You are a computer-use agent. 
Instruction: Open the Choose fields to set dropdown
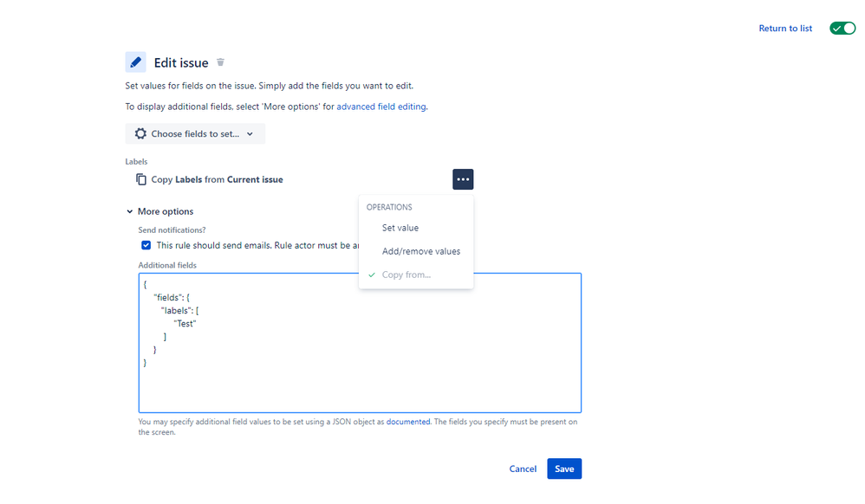(x=195, y=133)
